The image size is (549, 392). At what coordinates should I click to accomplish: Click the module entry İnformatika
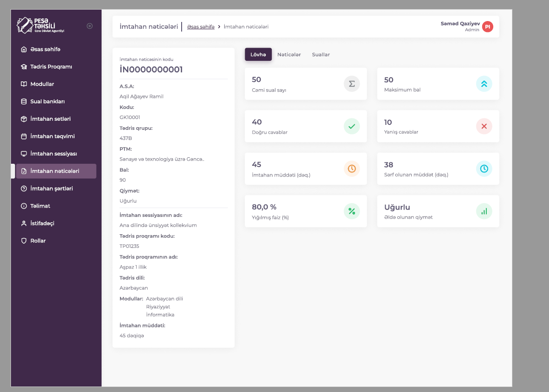[160, 315]
